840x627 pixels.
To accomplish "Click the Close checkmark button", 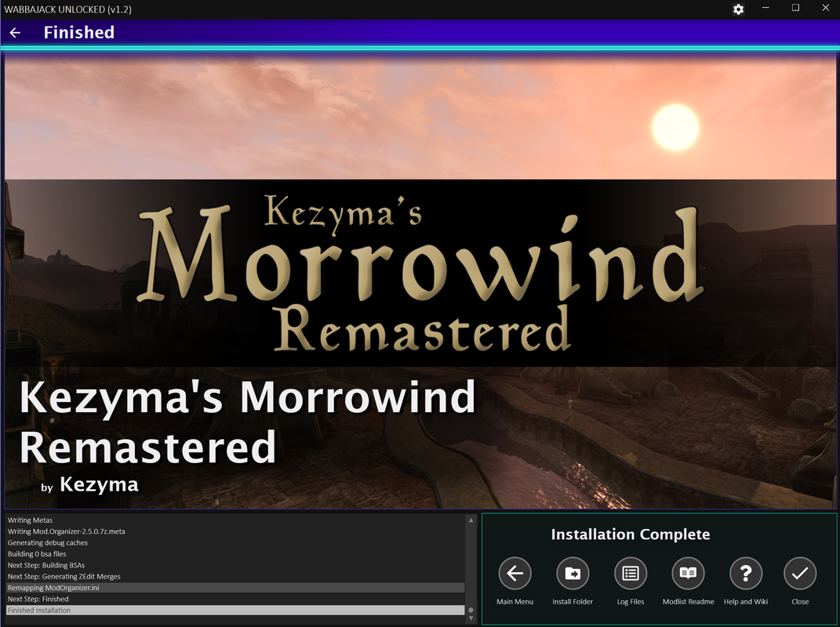I will click(800, 574).
